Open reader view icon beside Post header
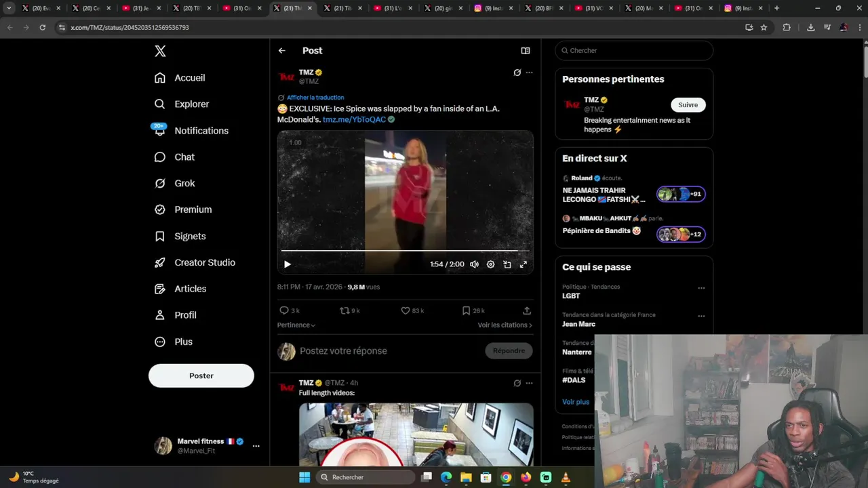Viewport: 868px width, 488px height. click(525, 51)
